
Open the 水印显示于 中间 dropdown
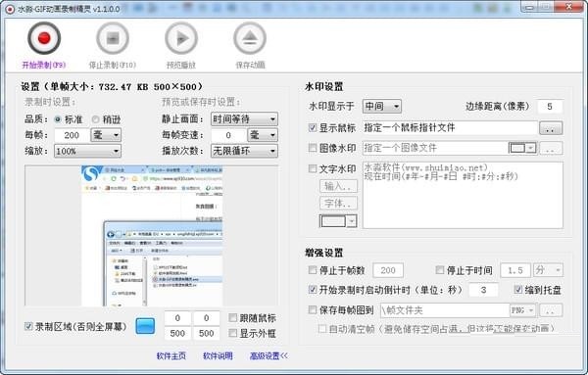click(382, 107)
